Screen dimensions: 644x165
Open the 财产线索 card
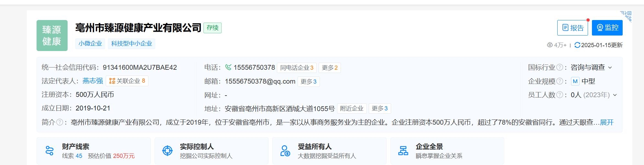(93, 151)
